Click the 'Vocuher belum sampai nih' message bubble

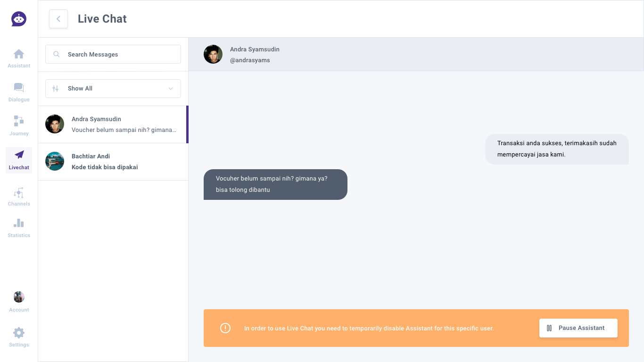click(275, 184)
